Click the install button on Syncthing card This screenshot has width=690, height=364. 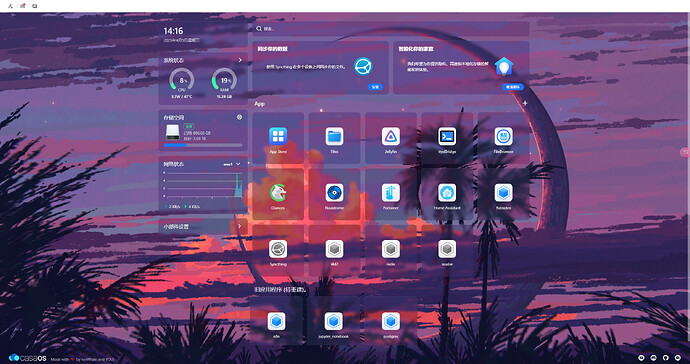click(x=375, y=87)
